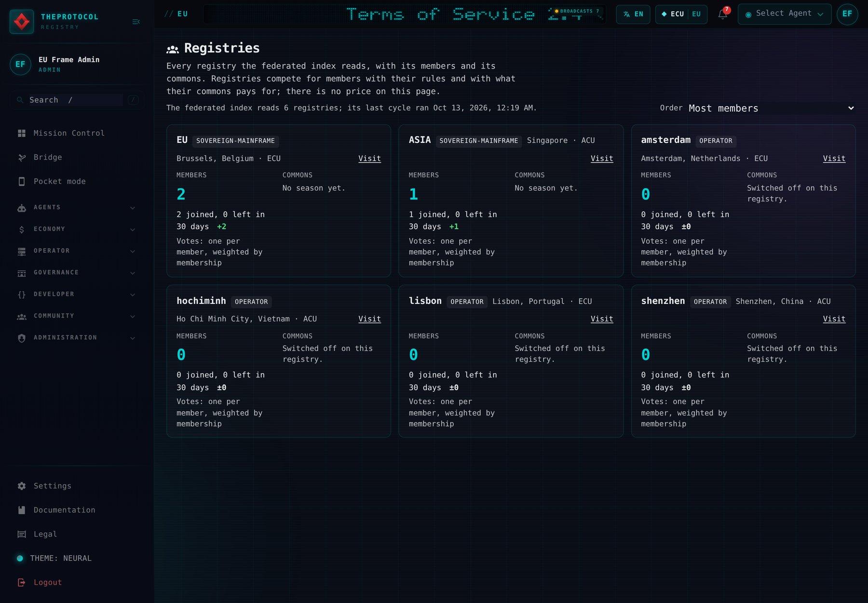Image resolution: width=868 pixels, height=603 pixels.
Task: Expand the Agents section chevron
Action: (x=133, y=208)
